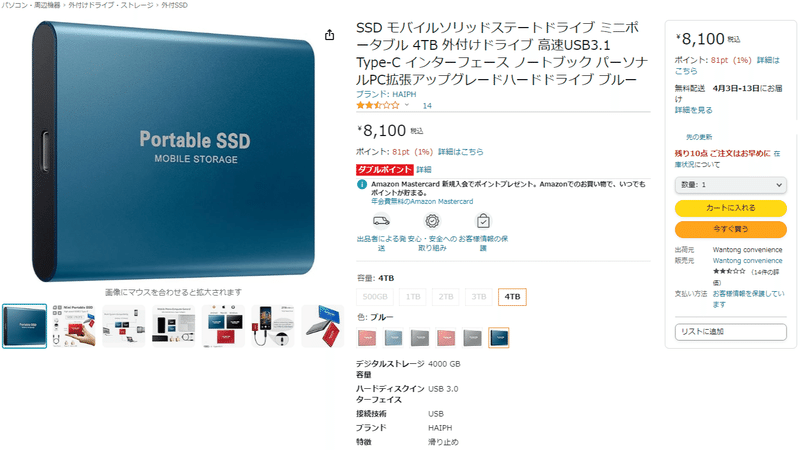Click the 今すぐ買う buy now button
Screen dimensions: 800x450
point(730,229)
